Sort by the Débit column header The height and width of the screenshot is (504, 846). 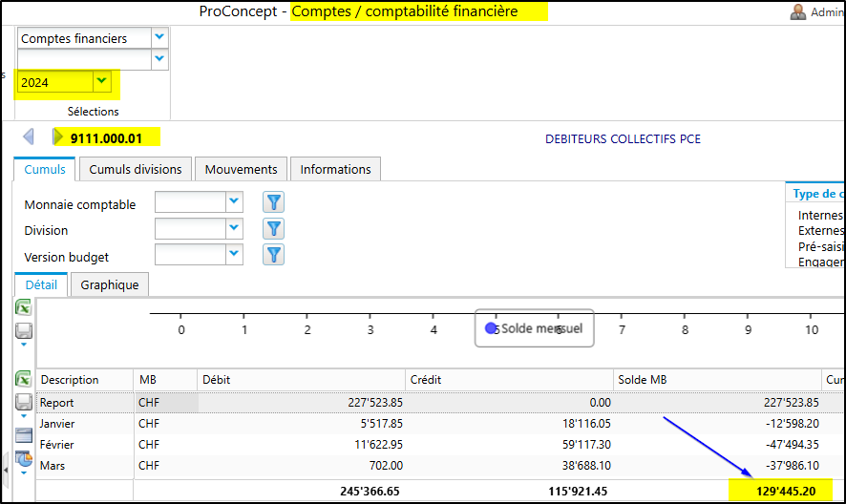pos(301,380)
